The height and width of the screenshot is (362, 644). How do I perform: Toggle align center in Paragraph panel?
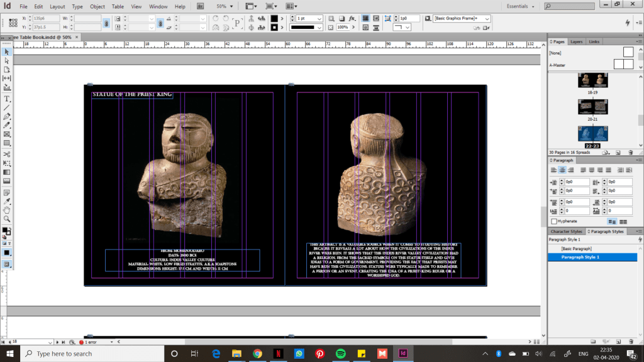[x=562, y=170]
